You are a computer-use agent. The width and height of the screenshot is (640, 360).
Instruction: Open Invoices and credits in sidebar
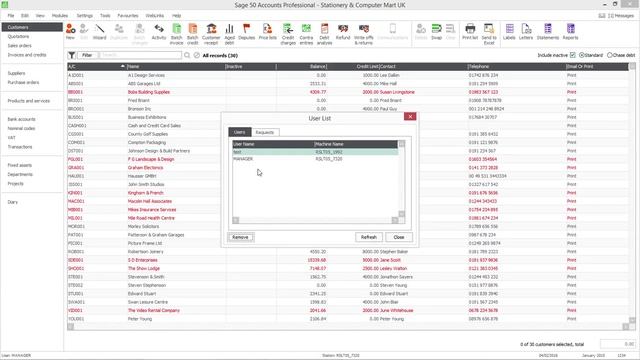click(27, 55)
